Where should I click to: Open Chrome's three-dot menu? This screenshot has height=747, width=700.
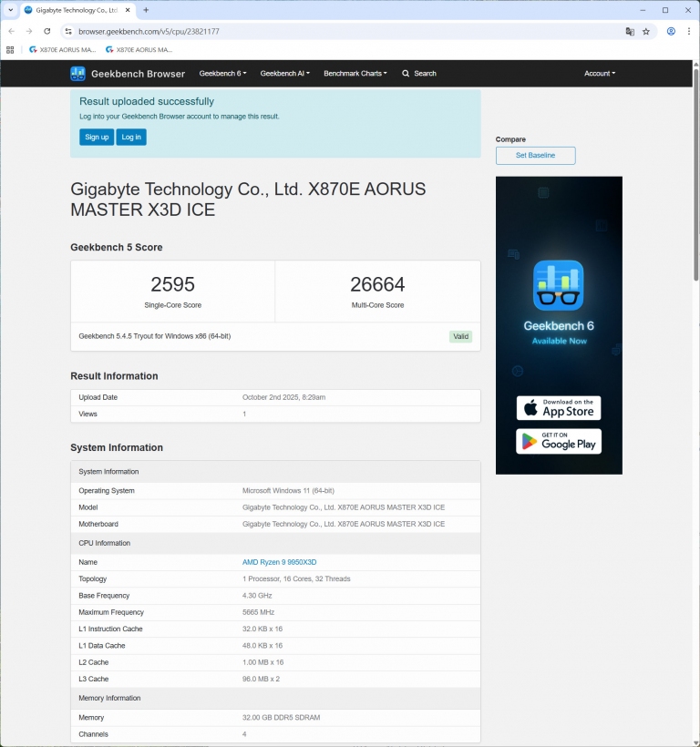[x=688, y=31]
